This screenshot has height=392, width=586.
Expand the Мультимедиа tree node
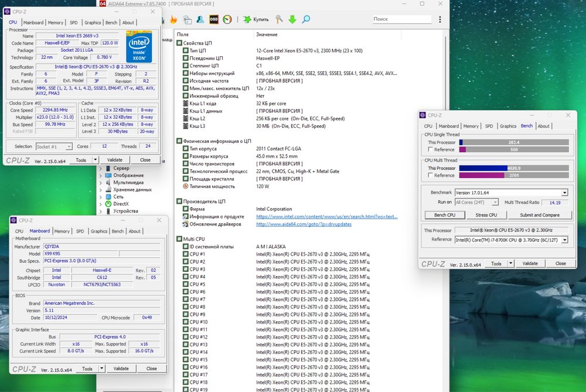[100, 183]
